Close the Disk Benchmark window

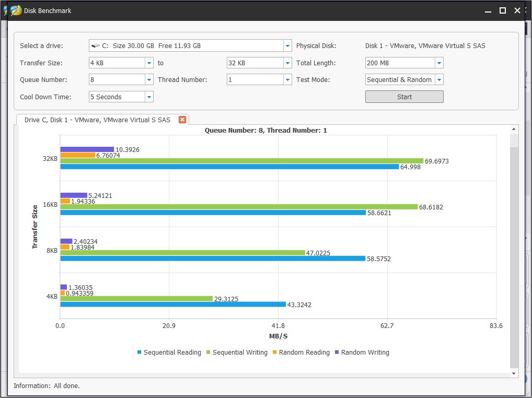coord(517,10)
